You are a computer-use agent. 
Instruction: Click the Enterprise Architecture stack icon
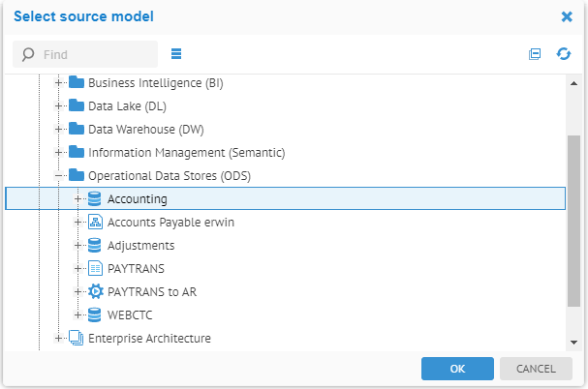tap(77, 339)
